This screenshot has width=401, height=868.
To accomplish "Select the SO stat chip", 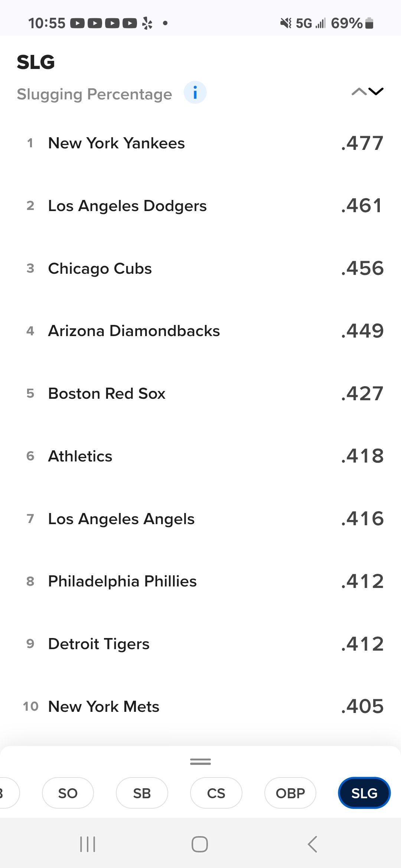I will 68,793.
